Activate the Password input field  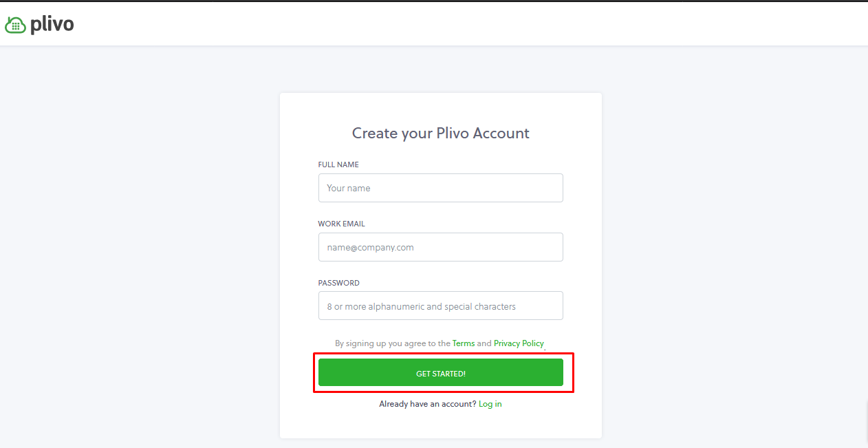click(440, 306)
